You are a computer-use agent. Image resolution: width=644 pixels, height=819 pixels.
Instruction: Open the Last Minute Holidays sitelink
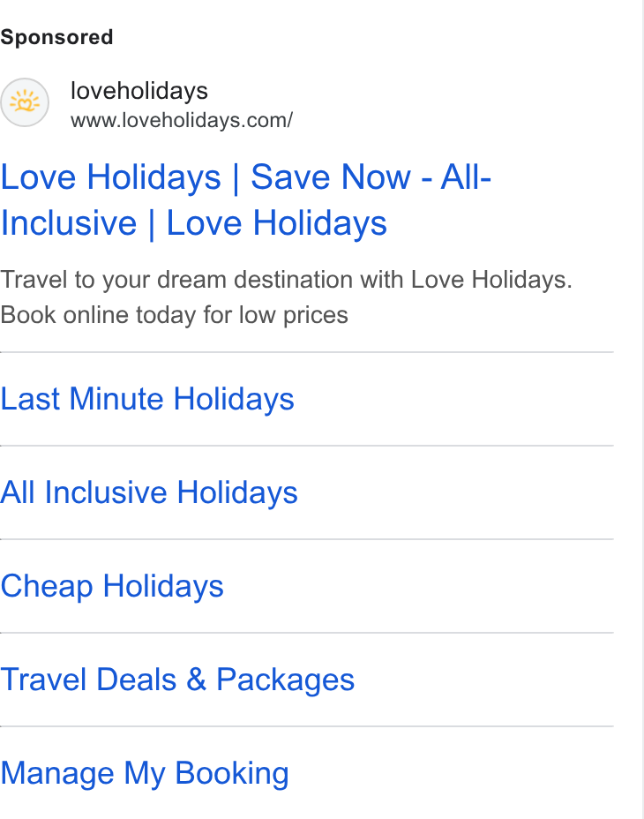147,399
